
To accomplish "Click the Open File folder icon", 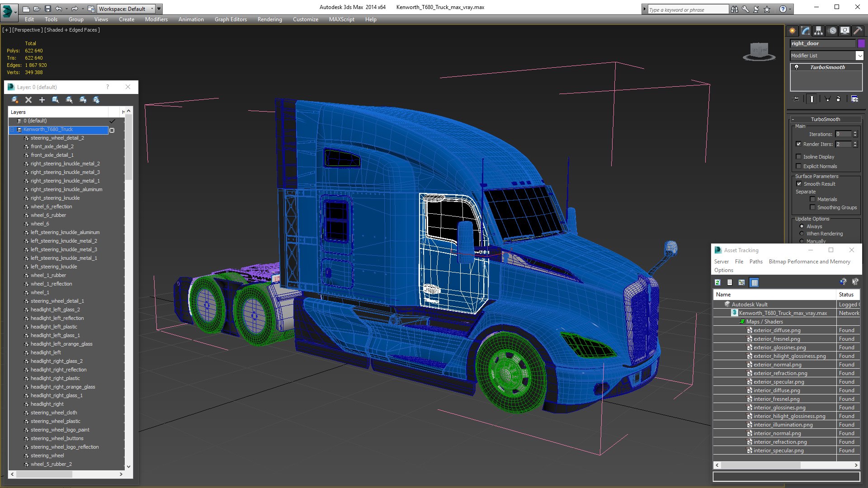I will 37,9.
